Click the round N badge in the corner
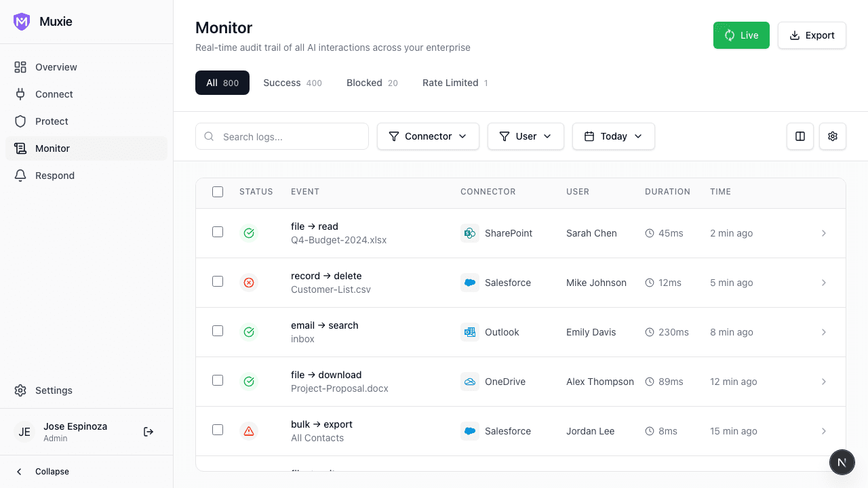868x488 pixels. (x=842, y=462)
